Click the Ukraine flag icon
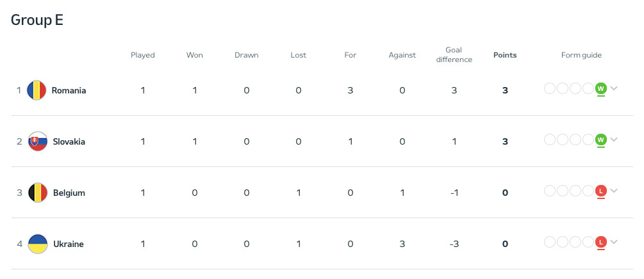 38,244
